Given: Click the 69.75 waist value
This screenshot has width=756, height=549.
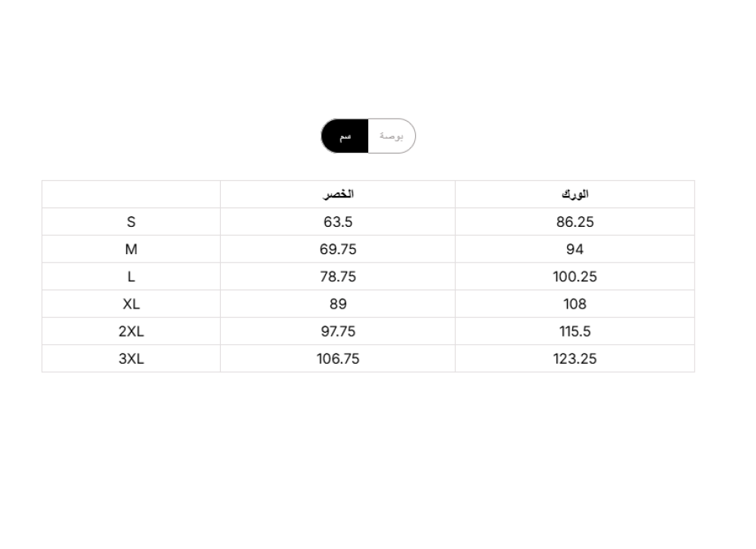Looking at the screenshot, I should click(x=338, y=250).
